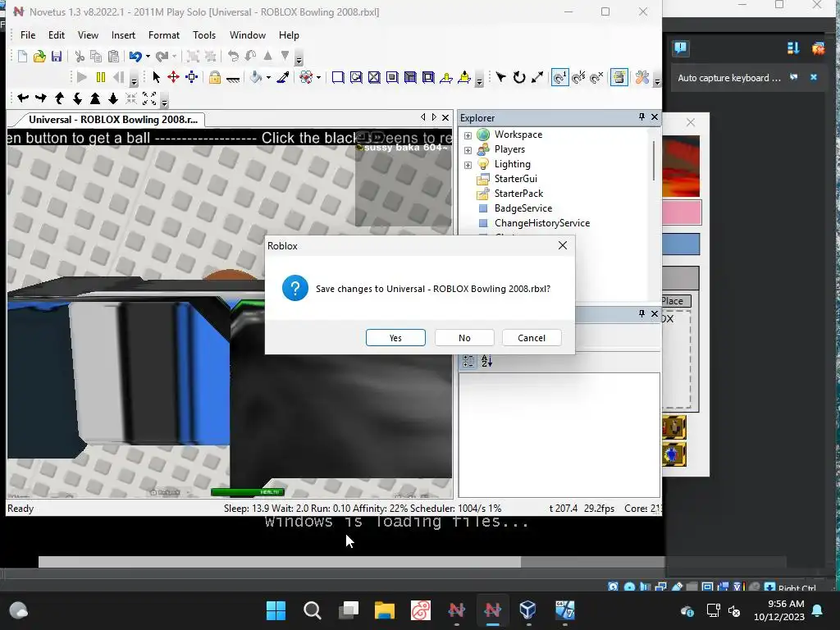The image size is (840, 630).
Task: Toggle the Anchor tool icon
Action: (232, 78)
